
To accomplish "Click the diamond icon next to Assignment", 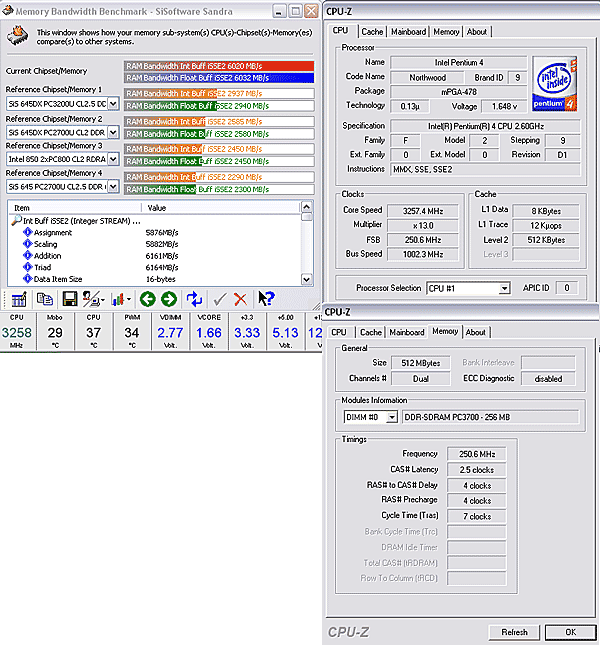I will click(28, 232).
